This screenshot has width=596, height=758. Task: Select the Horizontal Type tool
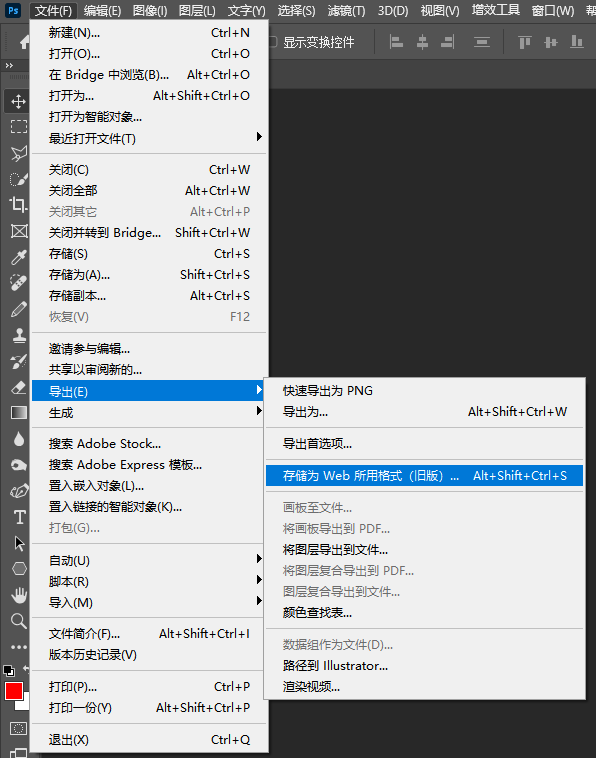click(x=18, y=517)
